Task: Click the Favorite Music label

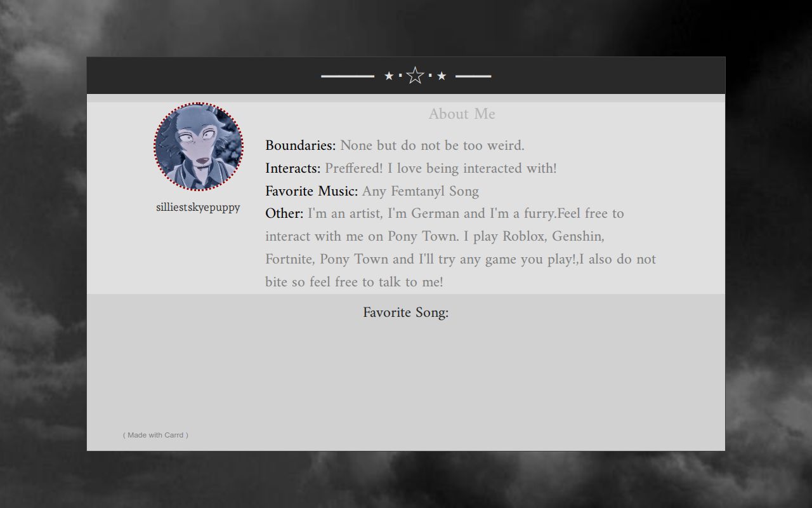Action: click(x=311, y=191)
